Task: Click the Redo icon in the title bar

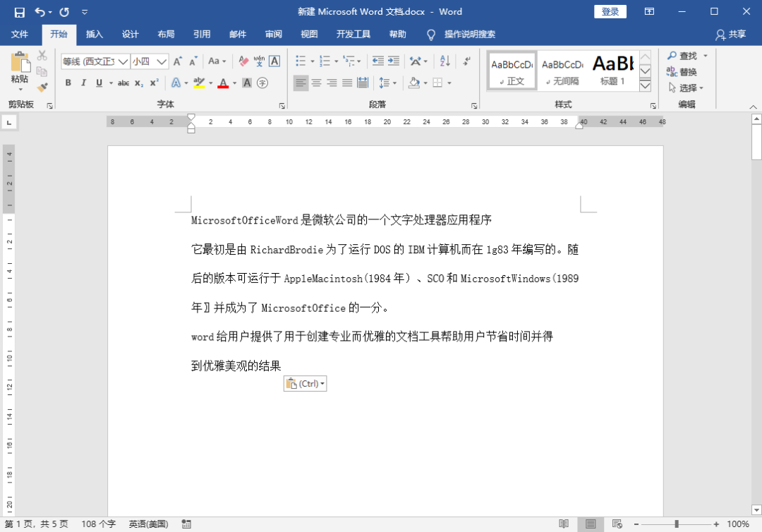Action: pyautogui.click(x=64, y=12)
